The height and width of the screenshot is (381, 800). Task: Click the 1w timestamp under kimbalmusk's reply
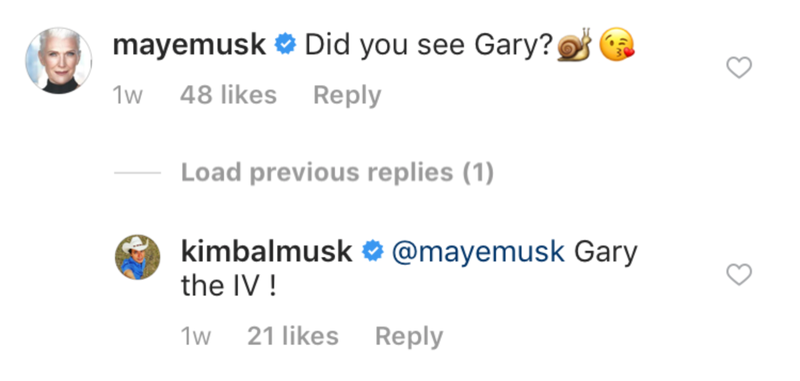coord(196,337)
